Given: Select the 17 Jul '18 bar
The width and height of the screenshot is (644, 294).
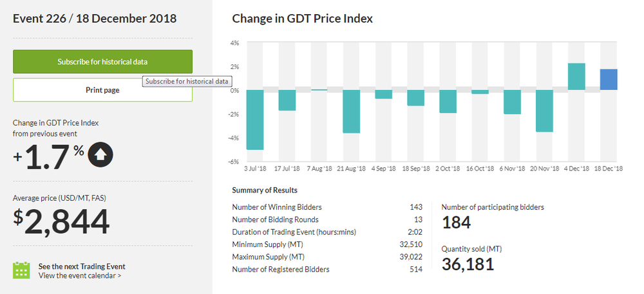Looking at the screenshot, I should [x=287, y=100].
